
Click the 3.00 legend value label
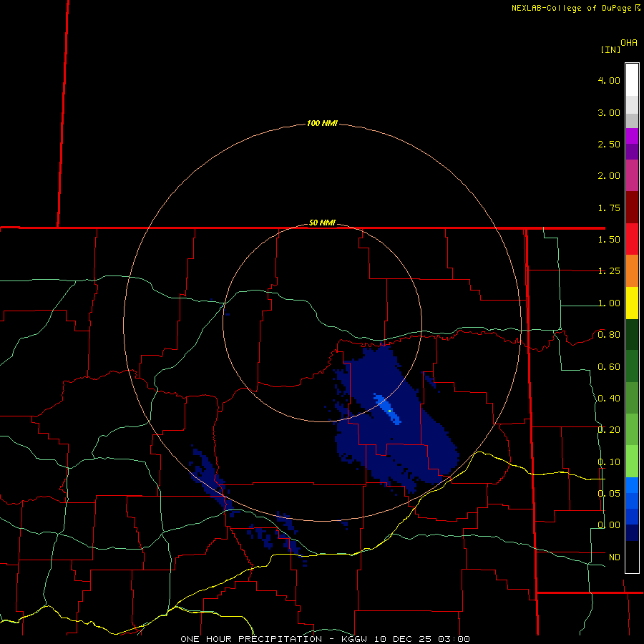click(x=609, y=112)
